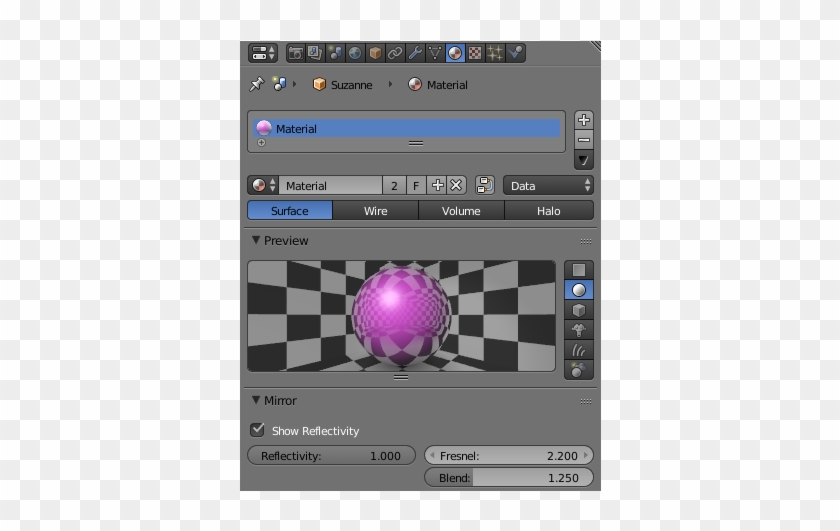Click Material in the breadcrumb path
Viewport: 840px width, 531px height.
pos(438,85)
